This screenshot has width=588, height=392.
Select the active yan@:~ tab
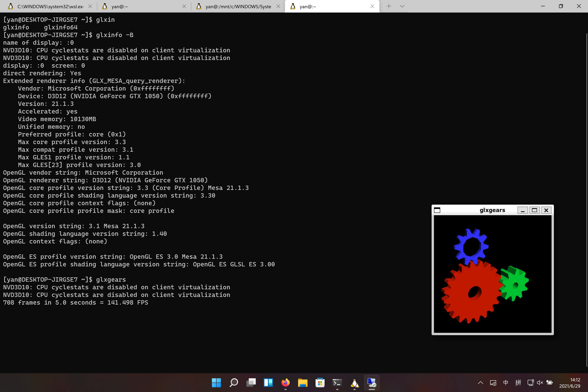click(332, 6)
